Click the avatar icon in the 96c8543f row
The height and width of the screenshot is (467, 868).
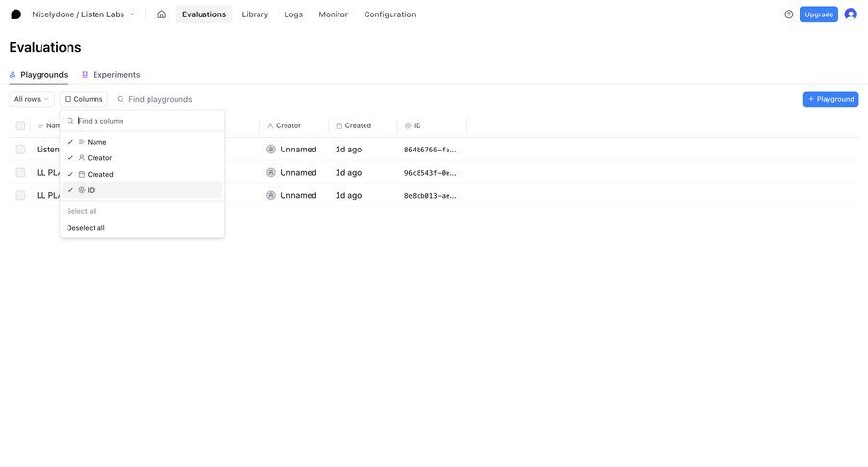pyautogui.click(x=271, y=173)
